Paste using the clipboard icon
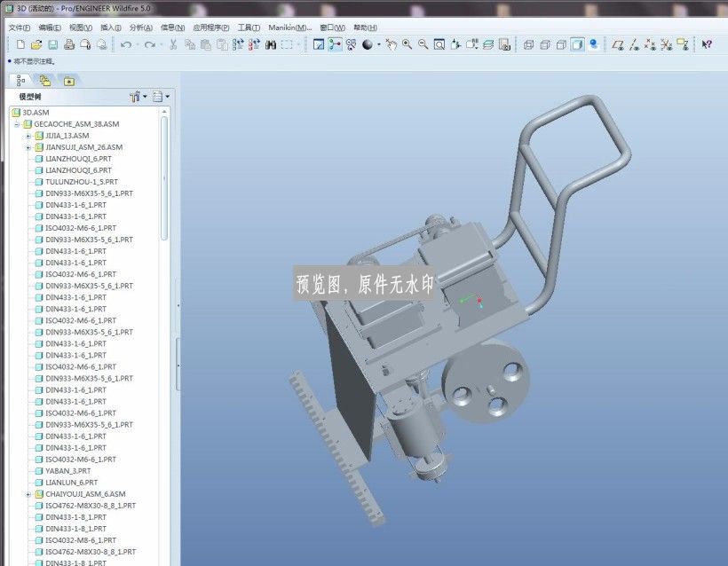The image size is (728, 566). point(206,44)
